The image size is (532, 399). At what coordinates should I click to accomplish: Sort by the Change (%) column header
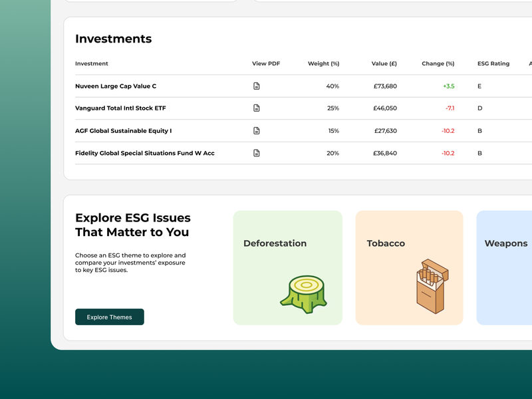tap(438, 63)
